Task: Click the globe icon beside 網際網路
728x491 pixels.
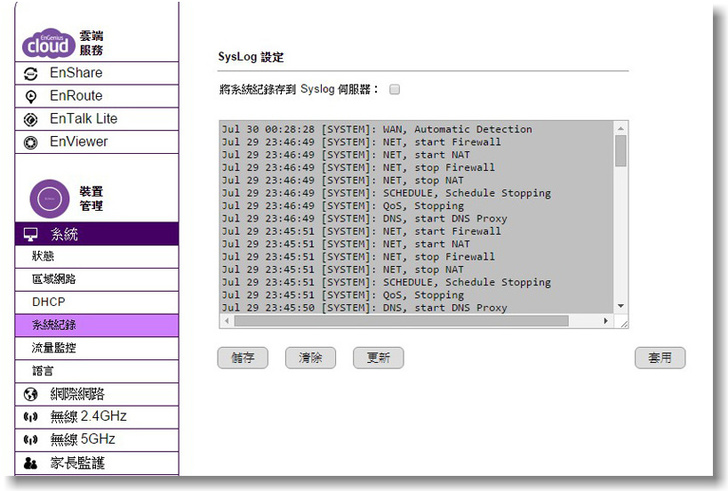Action: coord(31,394)
